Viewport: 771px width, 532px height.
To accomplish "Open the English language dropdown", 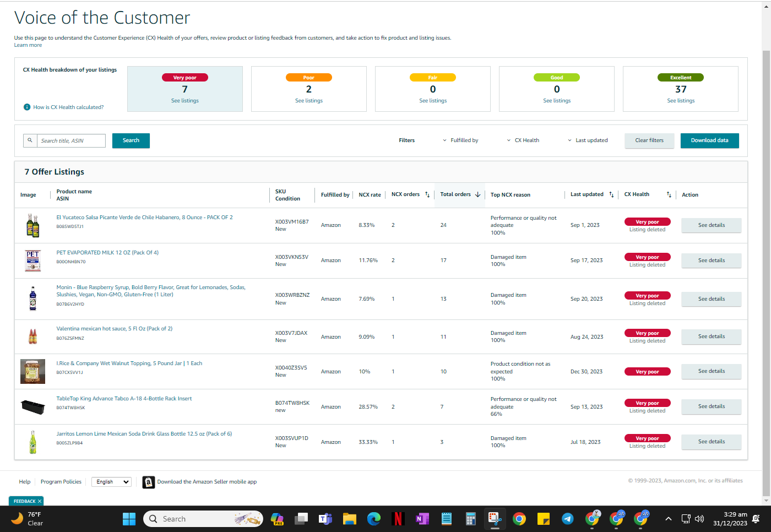I will (111, 482).
